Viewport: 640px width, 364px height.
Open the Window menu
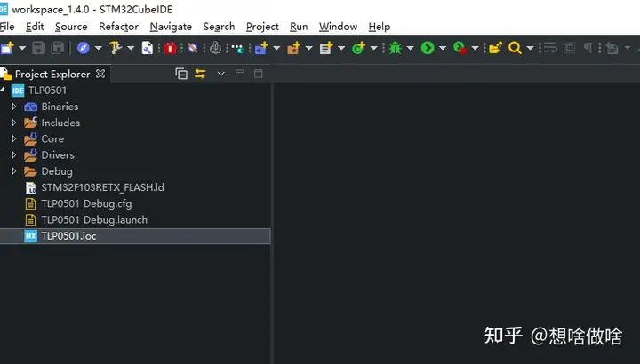pos(338,27)
